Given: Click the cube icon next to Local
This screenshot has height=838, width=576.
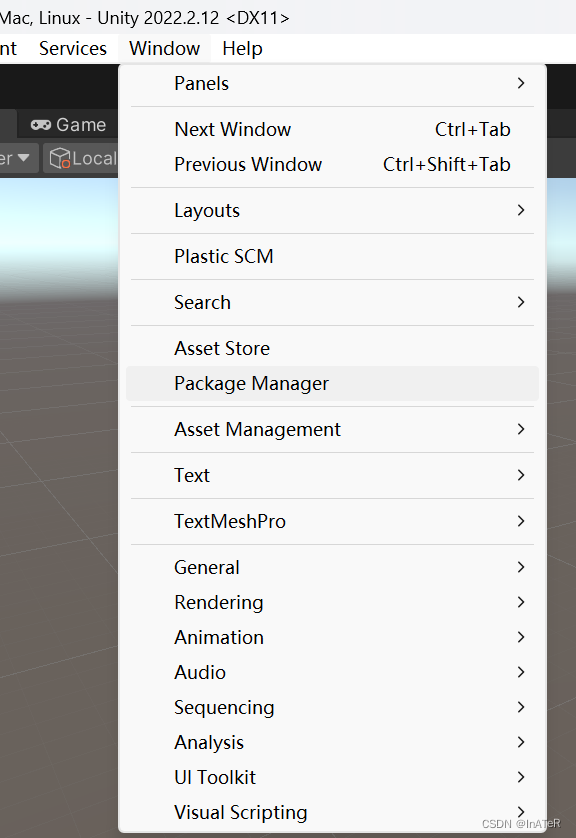Looking at the screenshot, I should [x=60, y=158].
